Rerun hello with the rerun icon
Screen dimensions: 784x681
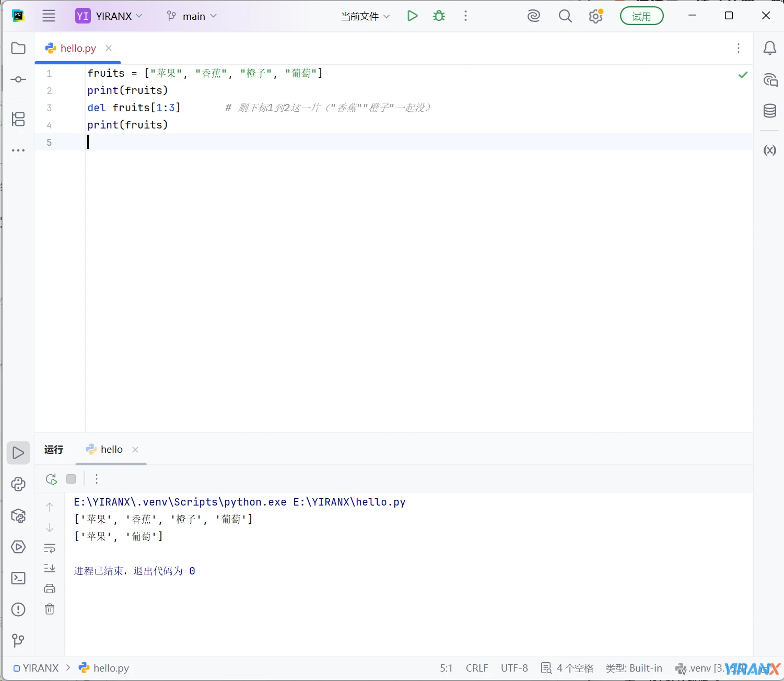coord(51,479)
